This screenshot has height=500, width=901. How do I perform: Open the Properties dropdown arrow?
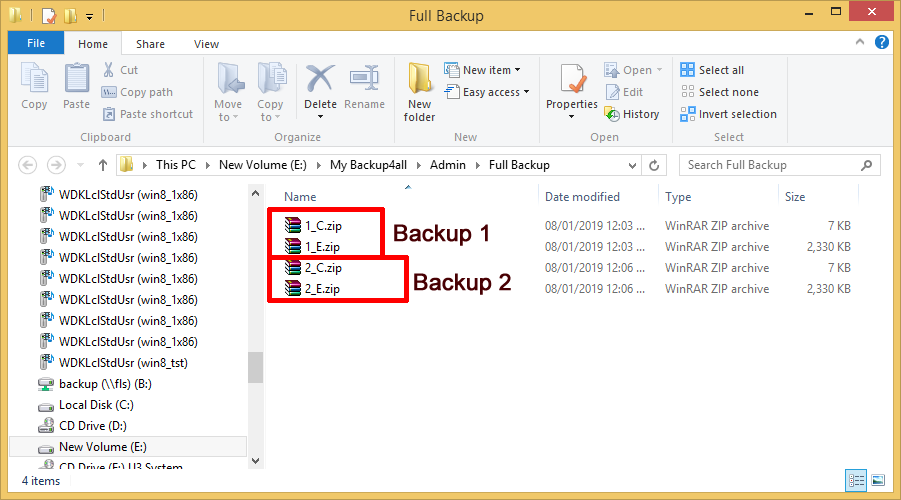click(x=572, y=117)
